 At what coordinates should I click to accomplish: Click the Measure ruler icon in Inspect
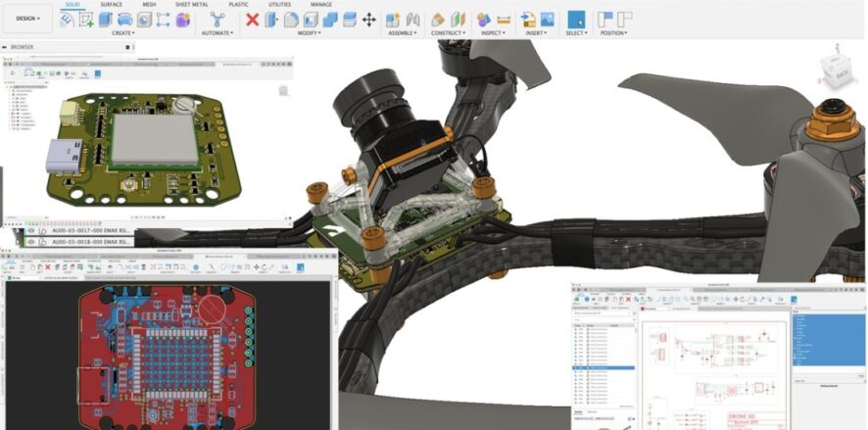pos(504,19)
